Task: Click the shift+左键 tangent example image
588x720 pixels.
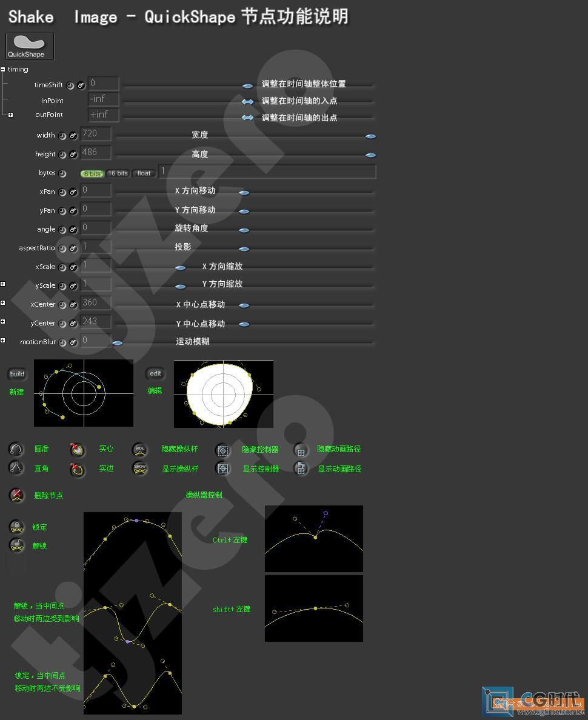Action: pos(314,608)
